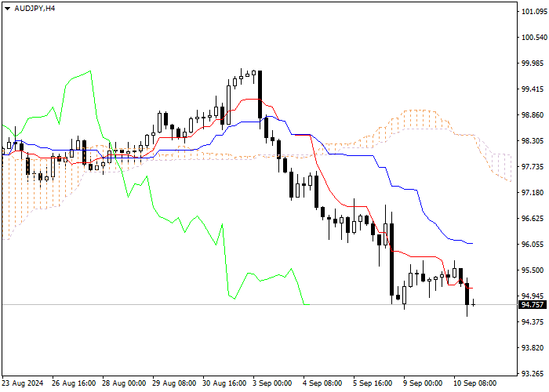
Task: Click the 29 Aug 08:00 time label
Action: 174,383
